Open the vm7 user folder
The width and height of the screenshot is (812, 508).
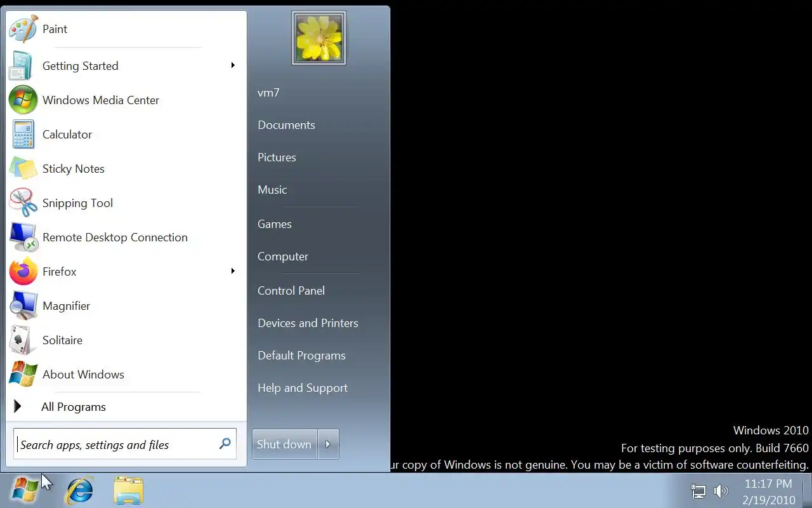268,93
